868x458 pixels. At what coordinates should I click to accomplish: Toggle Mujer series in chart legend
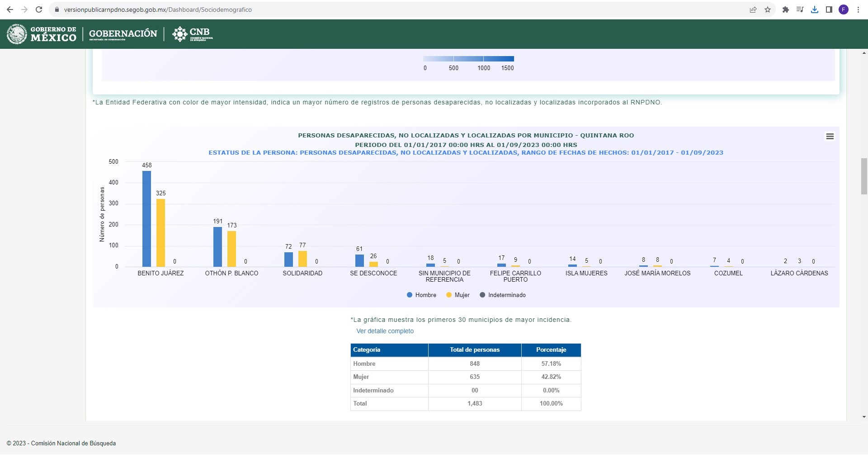[458, 295]
